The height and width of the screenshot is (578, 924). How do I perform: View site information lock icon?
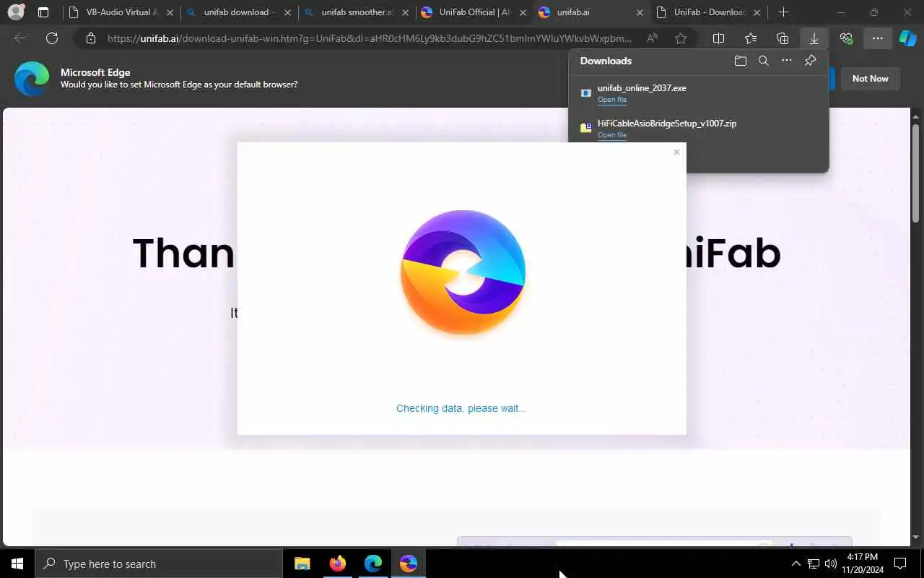[90, 39]
